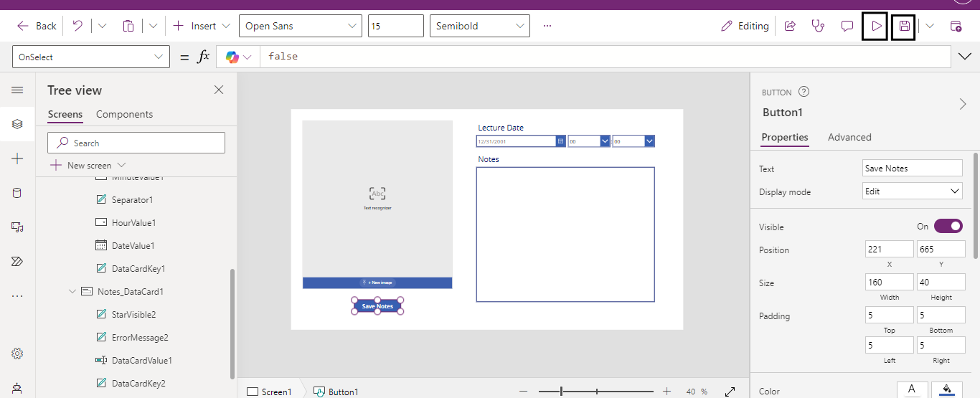Click the zoom slider handle
The height and width of the screenshot is (398, 980).
coord(562,392)
